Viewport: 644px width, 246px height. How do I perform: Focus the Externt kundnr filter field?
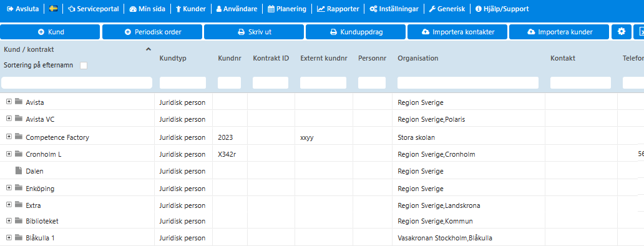(x=323, y=82)
